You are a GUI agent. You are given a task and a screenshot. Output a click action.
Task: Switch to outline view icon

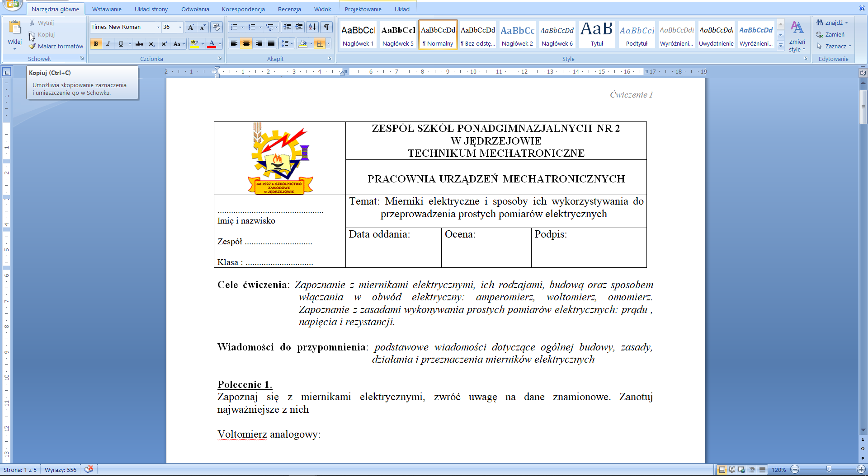(x=752, y=470)
